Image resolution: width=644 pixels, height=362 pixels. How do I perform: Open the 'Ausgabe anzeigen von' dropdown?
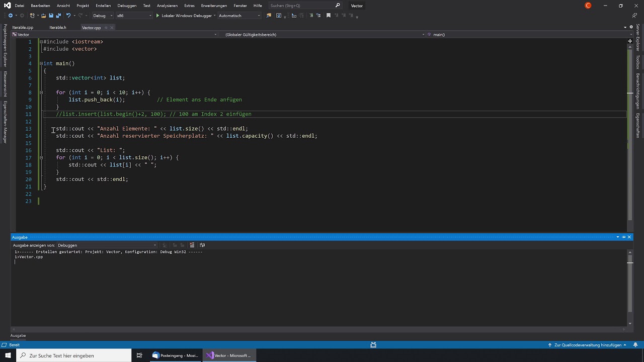(x=106, y=245)
